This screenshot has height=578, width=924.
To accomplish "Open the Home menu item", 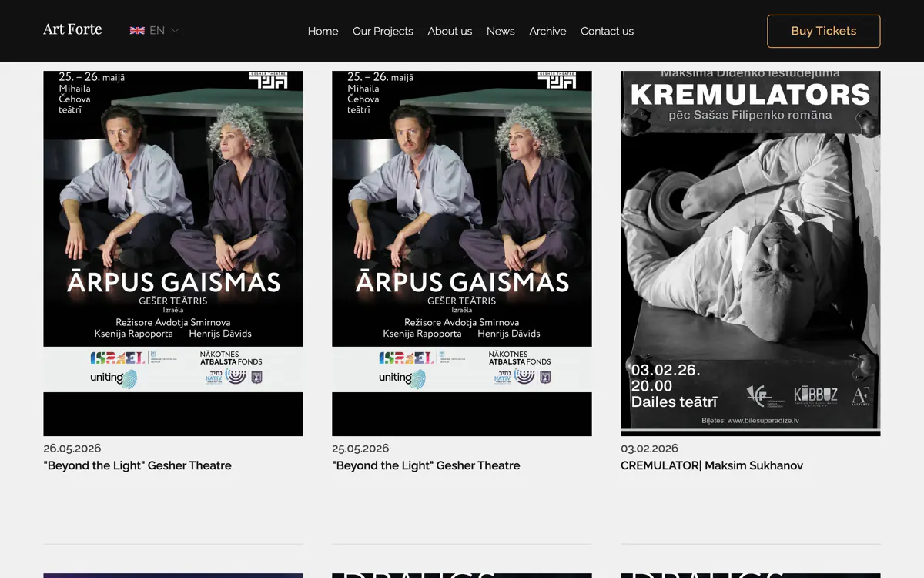I will [323, 31].
